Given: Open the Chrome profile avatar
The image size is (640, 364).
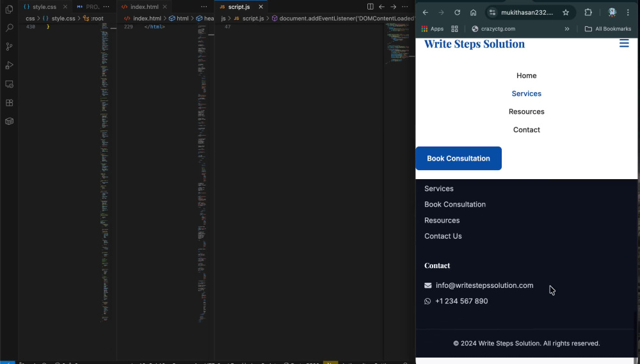Looking at the screenshot, I should tap(612, 13).
